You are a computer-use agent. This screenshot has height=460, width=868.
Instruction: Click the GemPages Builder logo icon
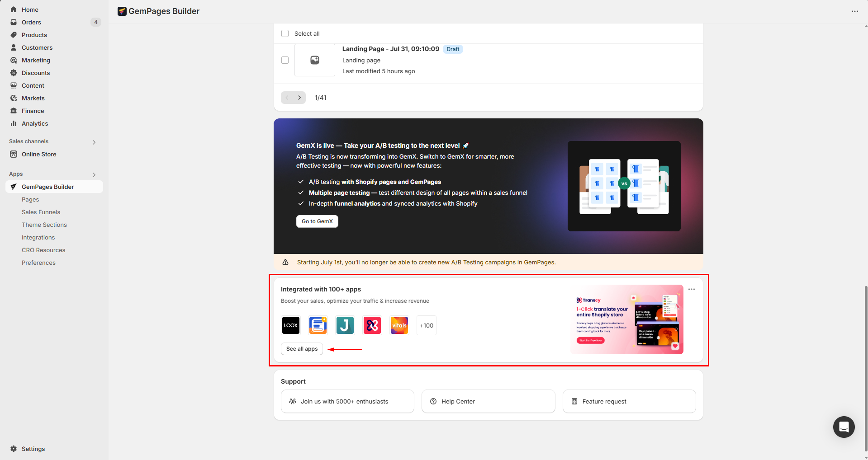(122, 11)
